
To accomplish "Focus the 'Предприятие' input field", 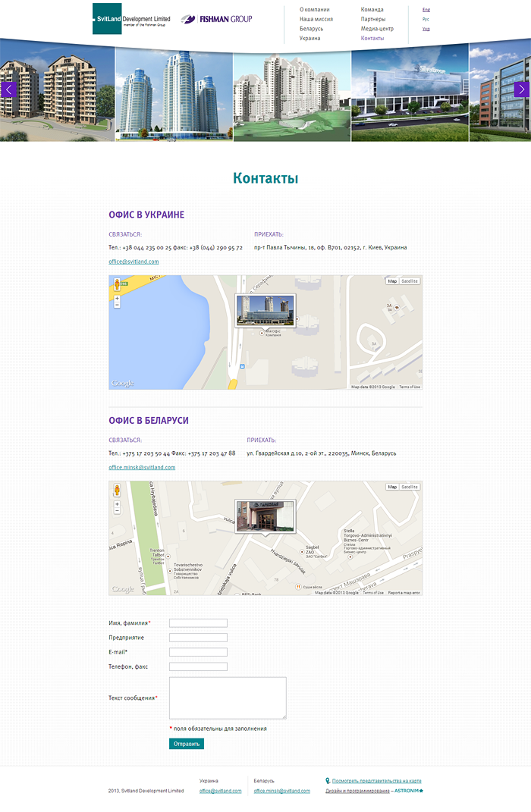I will pos(198,638).
